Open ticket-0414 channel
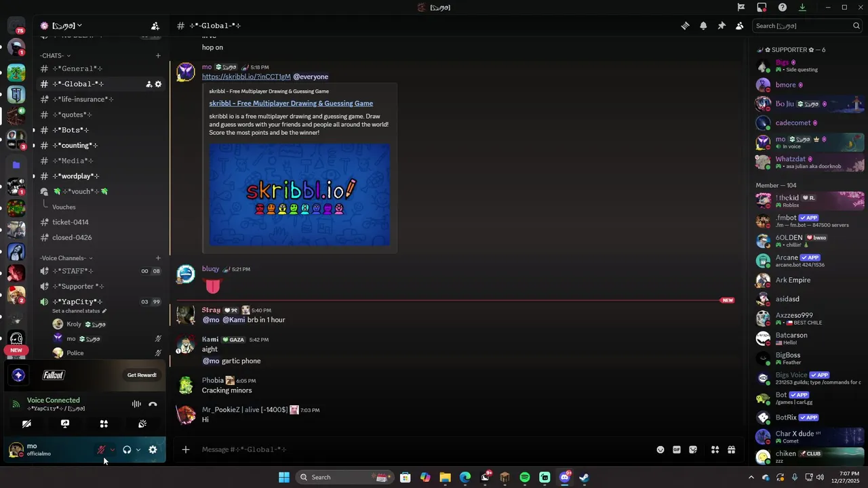The image size is (868, 488). point(100,222)
